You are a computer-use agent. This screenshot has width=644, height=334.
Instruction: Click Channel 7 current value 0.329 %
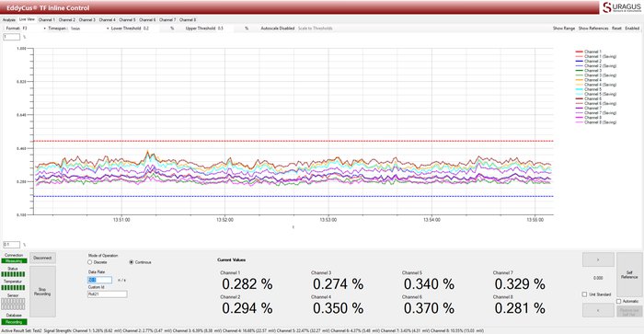click(x=520, y=284)
